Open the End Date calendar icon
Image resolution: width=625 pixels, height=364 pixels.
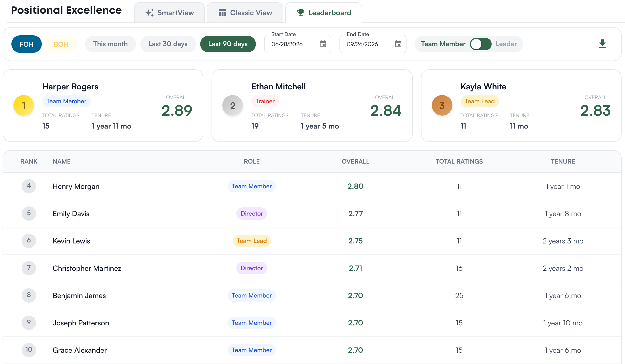coord(398,44)
